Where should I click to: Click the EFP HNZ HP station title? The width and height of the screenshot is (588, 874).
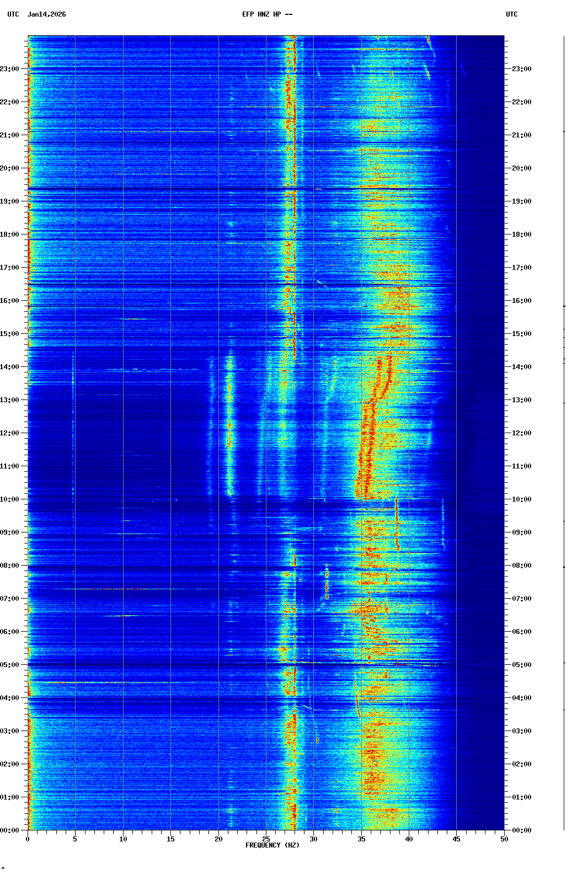267,14
